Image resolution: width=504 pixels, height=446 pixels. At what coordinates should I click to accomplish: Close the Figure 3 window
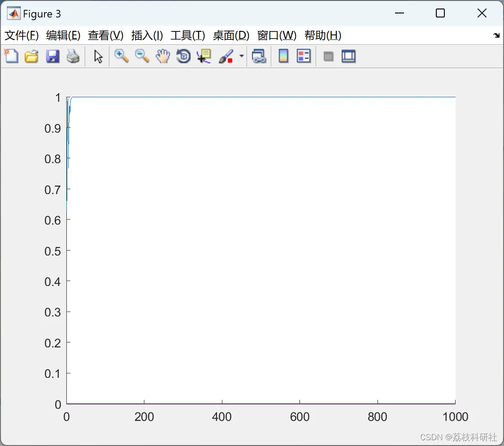pyautogui.click(x=482, y=13)
